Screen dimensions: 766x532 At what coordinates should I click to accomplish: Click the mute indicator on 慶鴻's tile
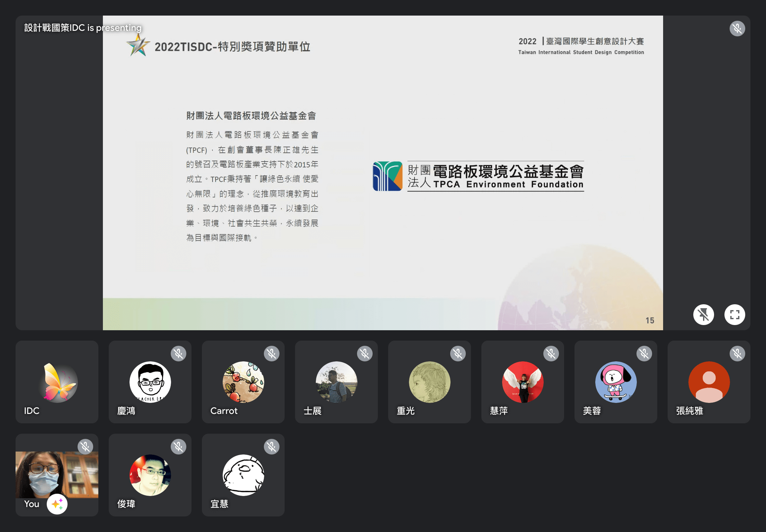click(x=179, y=353)
